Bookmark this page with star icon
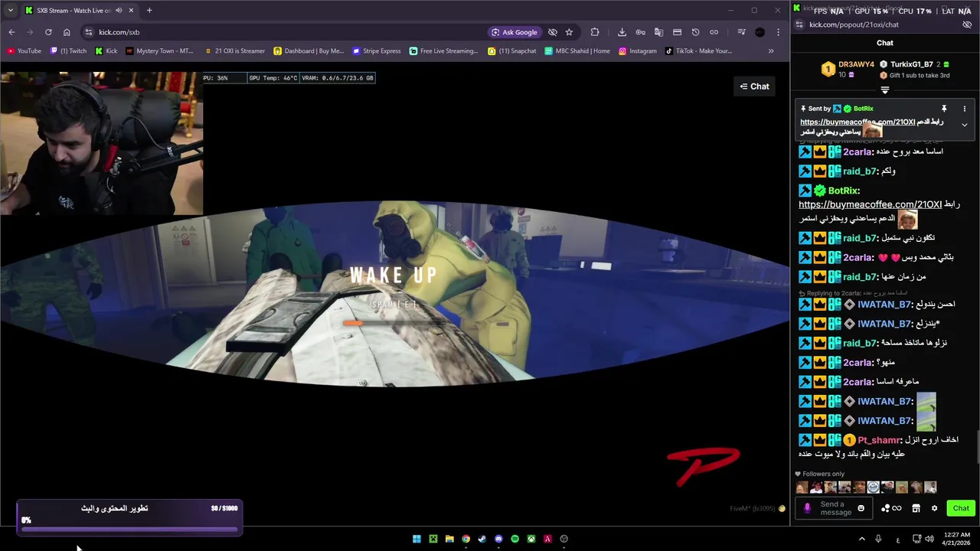Viewport: 980px width, 551px height. pyautogui.click(x=569, y=32)
